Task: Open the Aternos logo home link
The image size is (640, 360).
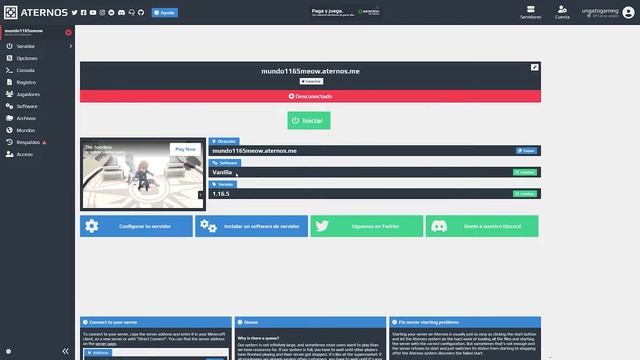Action: coord(36,12)
